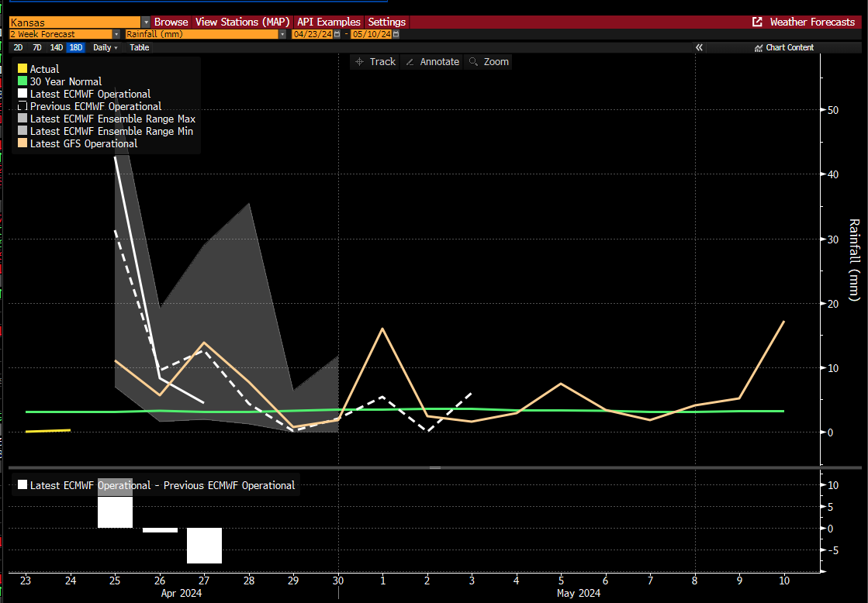Collapse the panel with the double-chevron icon
The image size is (868, 603).
pos(699,47)
